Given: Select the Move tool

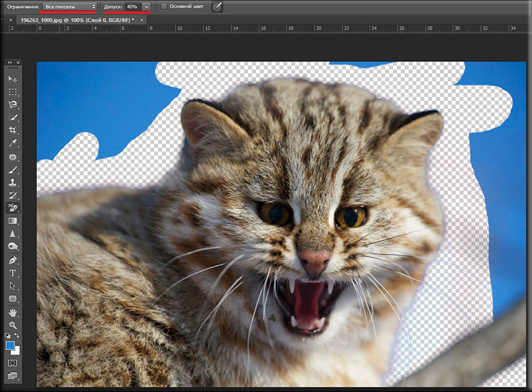Looking at the screenshot, I should coord(13,79).
